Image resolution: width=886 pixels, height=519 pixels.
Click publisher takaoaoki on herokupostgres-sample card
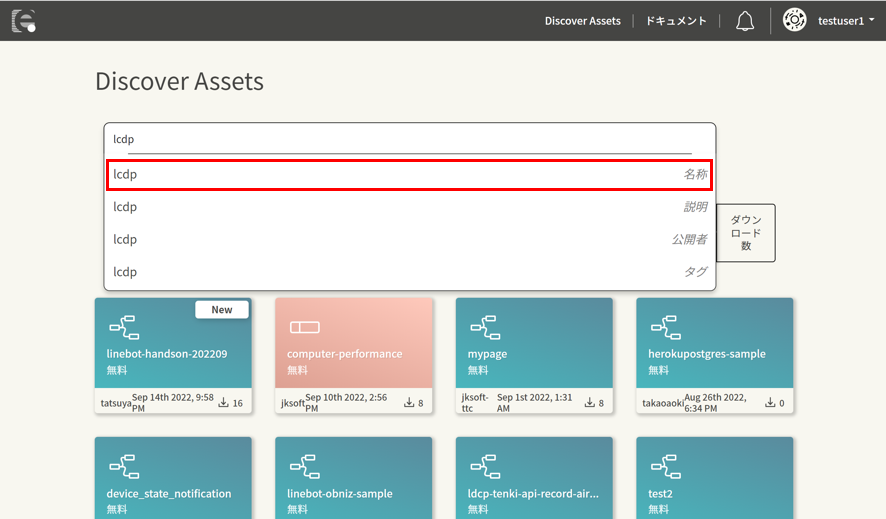tap(663, 403)
